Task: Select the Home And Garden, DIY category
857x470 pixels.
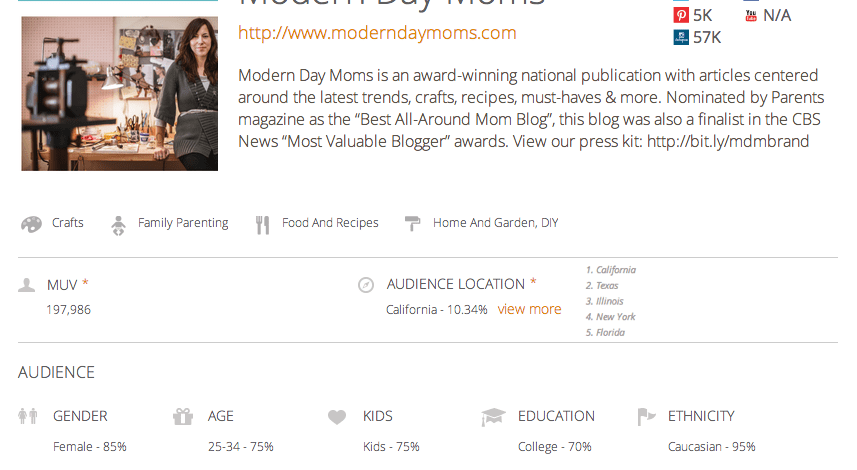Action: coord(495,223)
